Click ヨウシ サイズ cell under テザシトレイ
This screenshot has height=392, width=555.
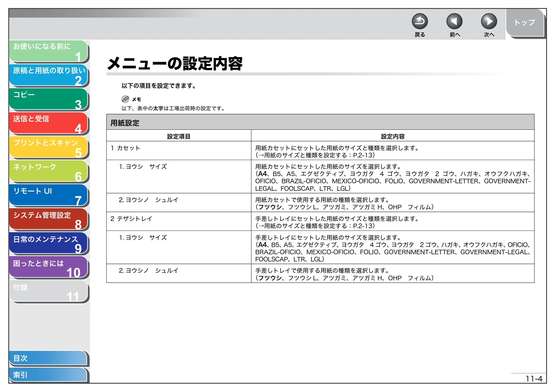(179, 247)
